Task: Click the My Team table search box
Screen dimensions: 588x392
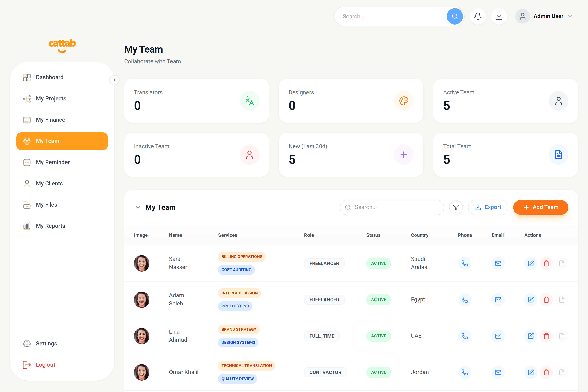Action: [x=392, y=207]
